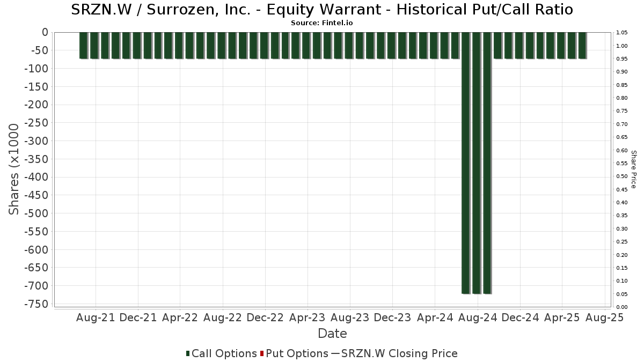Click the Apr-24 date axis label
Viewport: 644px width, 362px height.
435,317
